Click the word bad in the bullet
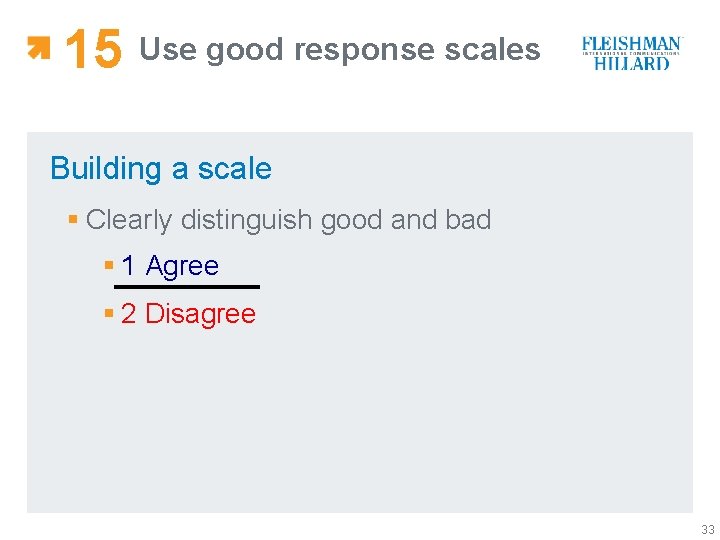This screenshot has height=540, width=720. pos(468,220)
